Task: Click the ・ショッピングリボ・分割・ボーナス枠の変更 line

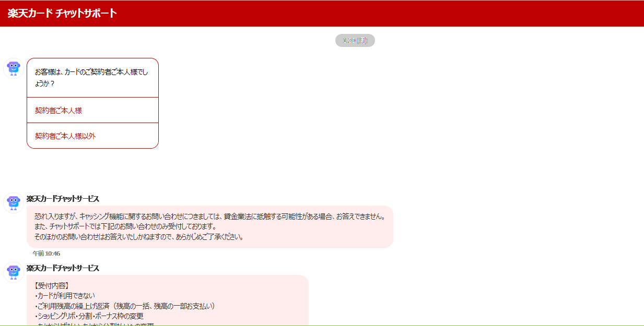Action: (89, 316)
